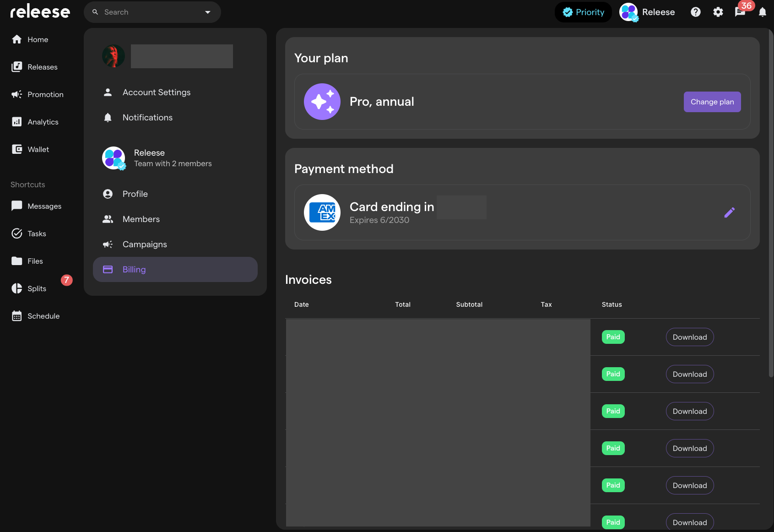
Task: Click the user profile photo avatar
Action: point(114,56)
